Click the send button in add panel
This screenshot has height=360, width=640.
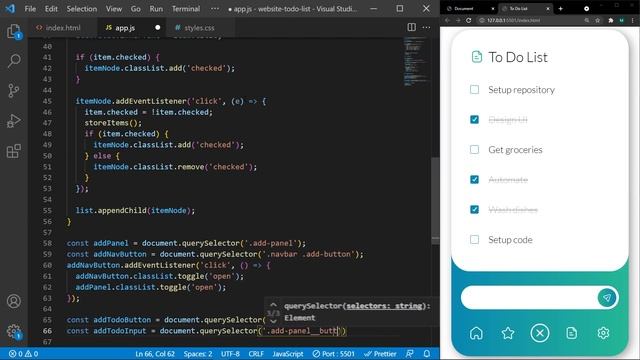tap(607, 298)
